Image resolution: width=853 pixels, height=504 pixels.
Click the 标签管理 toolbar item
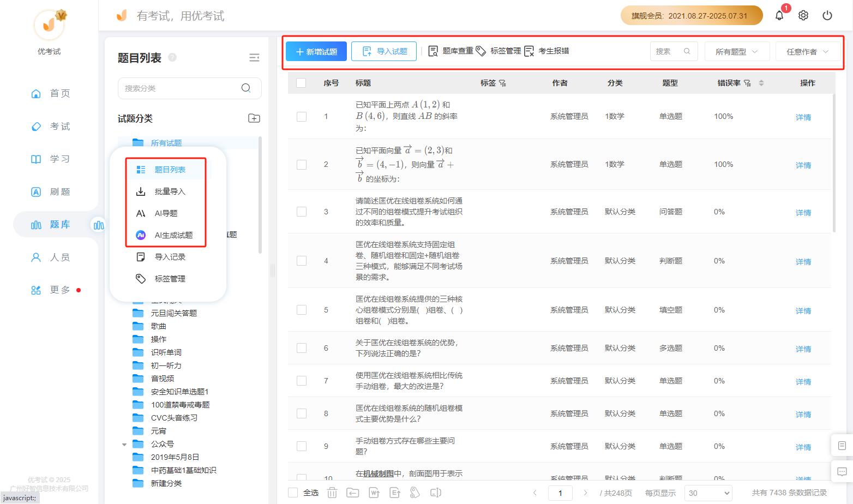498,51
